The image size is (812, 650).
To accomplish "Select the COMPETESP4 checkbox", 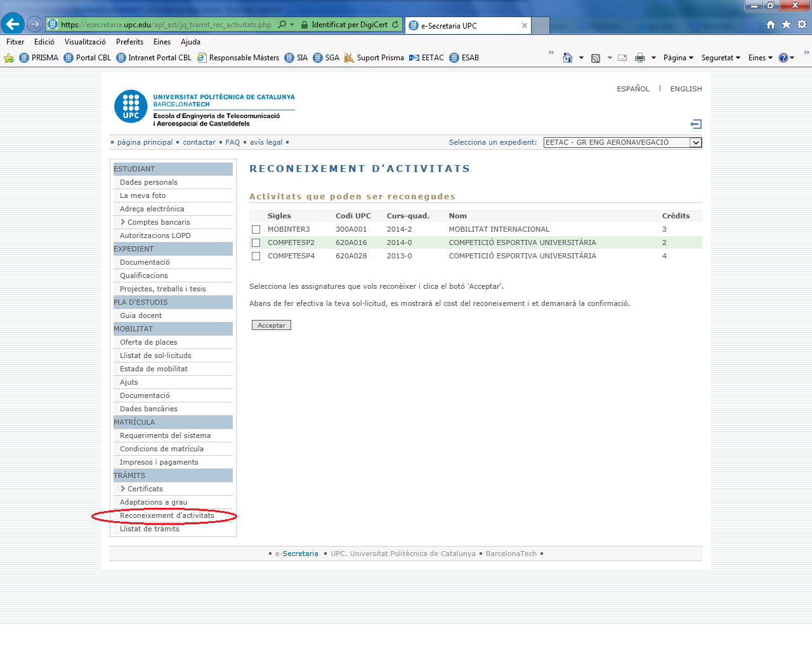I will coord(256,256).
